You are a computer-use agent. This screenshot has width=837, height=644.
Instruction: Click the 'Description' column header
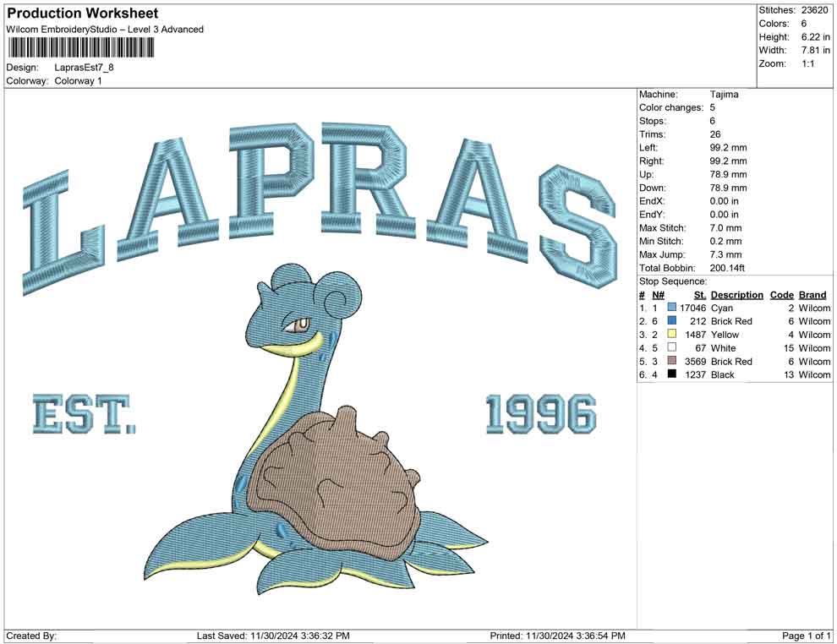click(737, 294)
